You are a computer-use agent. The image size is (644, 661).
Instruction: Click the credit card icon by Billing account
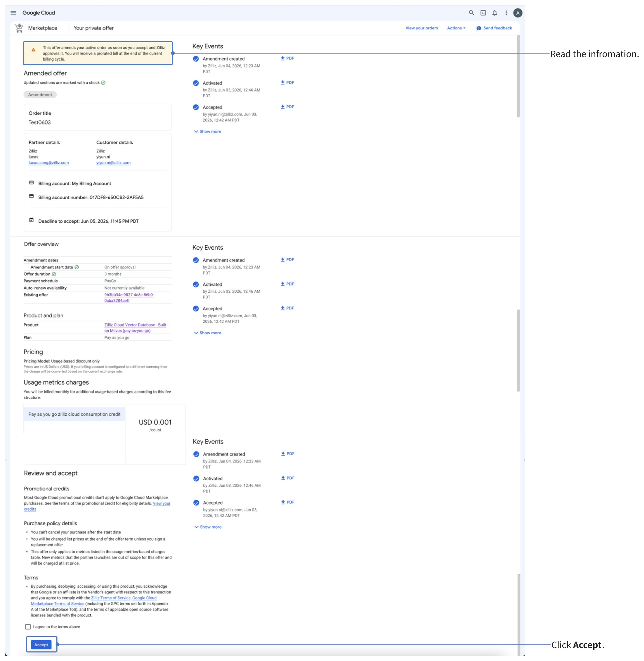point(31,183)
